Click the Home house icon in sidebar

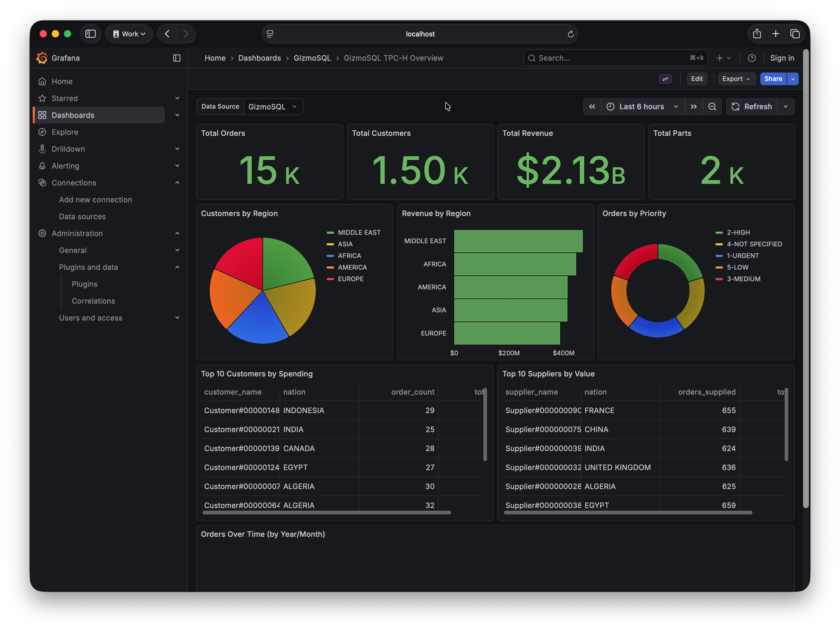[x=42, y=82]
